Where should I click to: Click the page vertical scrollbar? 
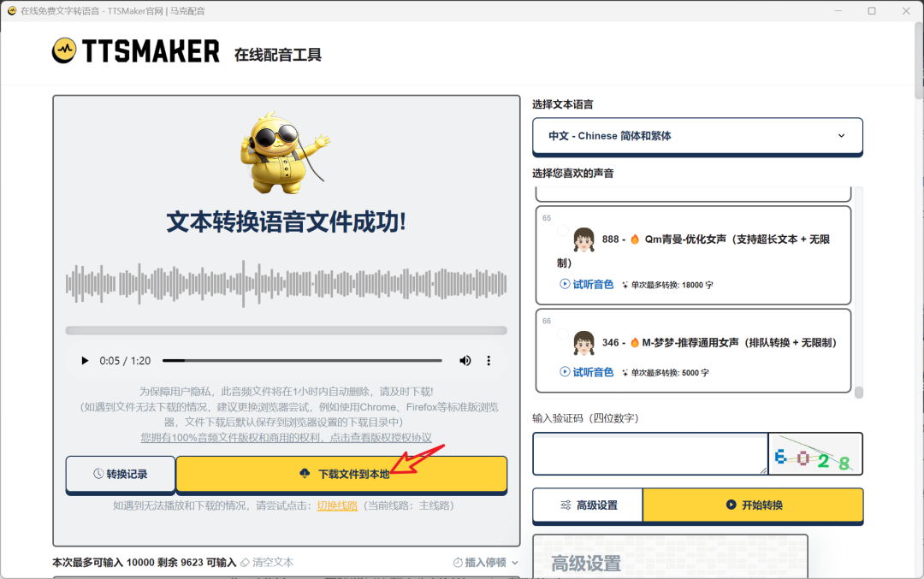(x=919, y=59)
